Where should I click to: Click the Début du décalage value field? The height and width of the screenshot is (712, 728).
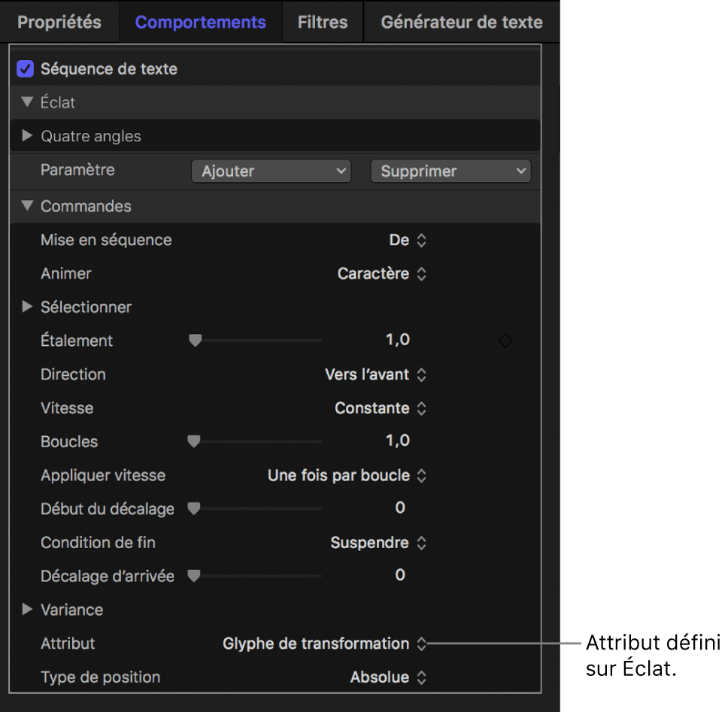399,508
